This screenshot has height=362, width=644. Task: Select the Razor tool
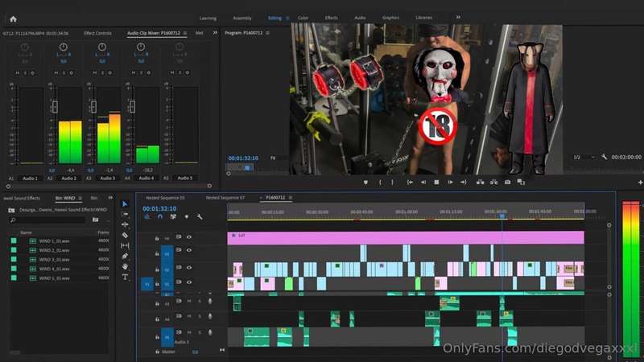125,235
